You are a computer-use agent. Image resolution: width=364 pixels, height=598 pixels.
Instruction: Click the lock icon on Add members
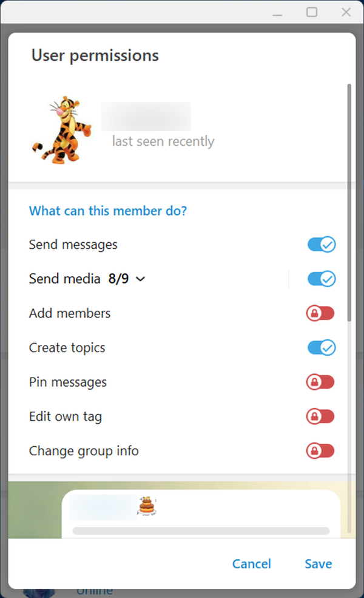point(314,313)
